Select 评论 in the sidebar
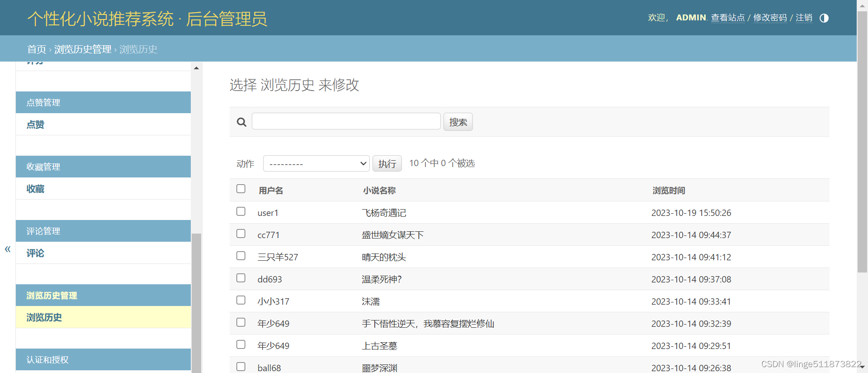Screen dimensions: 868x373 [35, 253]
